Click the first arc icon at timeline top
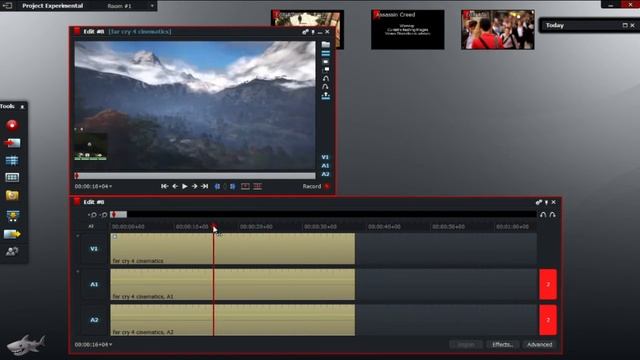 [x=543, y=215]
